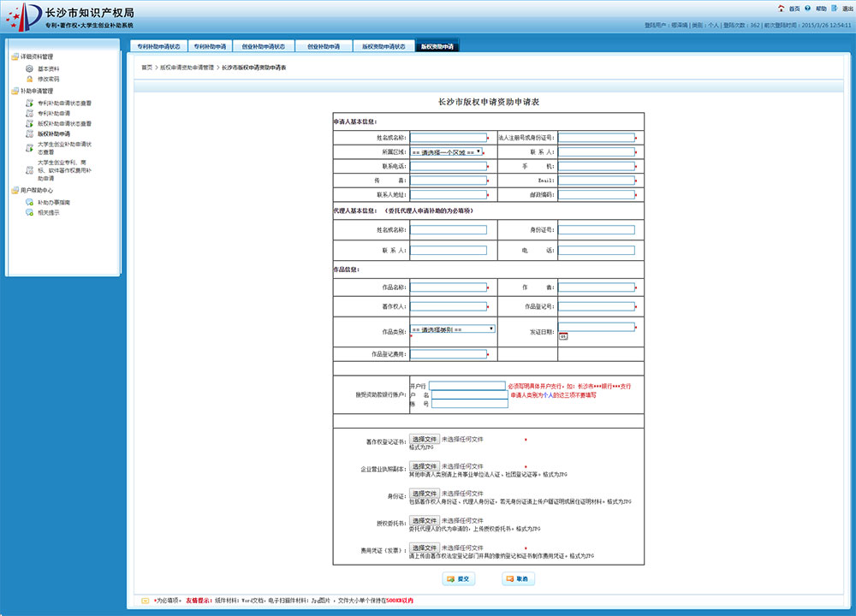Click the 专利补助申请状态查看 document icon
Screen dimensions: 856x616
[29, 103]
